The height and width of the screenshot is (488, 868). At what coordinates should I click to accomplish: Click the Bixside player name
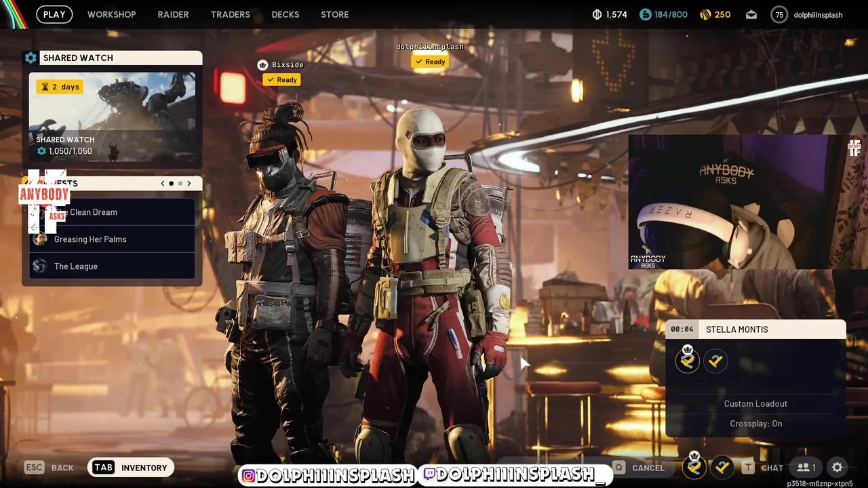288,65
